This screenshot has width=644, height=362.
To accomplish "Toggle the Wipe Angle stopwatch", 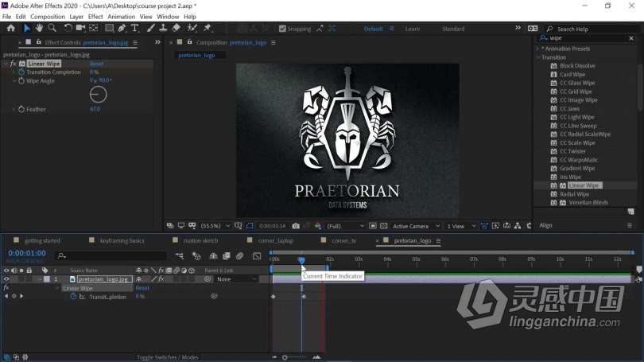I will (21, 80).
